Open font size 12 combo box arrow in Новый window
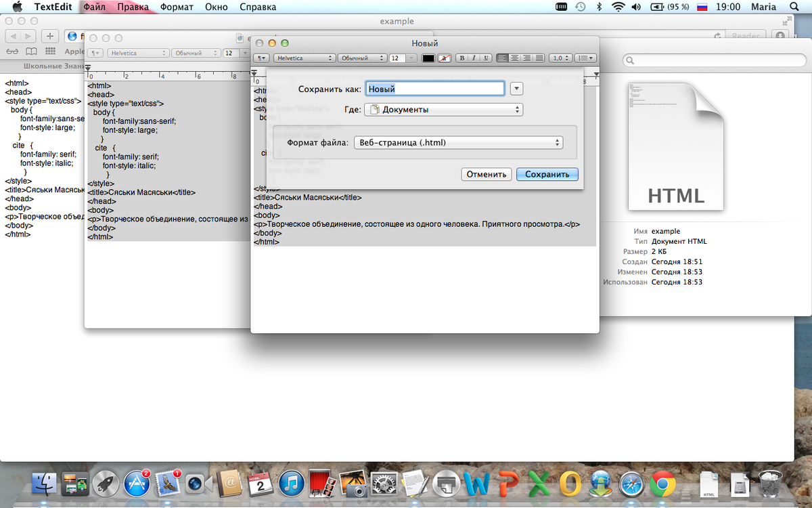 click(x=411, y=58)
